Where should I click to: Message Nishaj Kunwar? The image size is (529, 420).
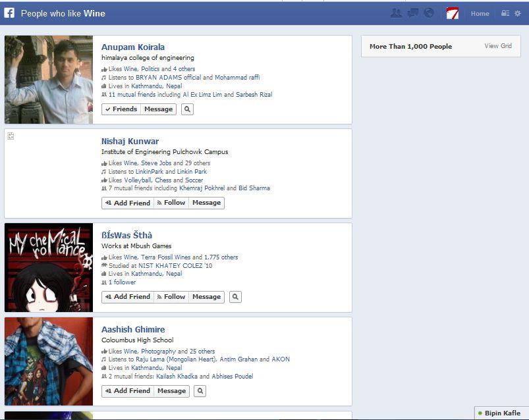click(x=206, y=203)
